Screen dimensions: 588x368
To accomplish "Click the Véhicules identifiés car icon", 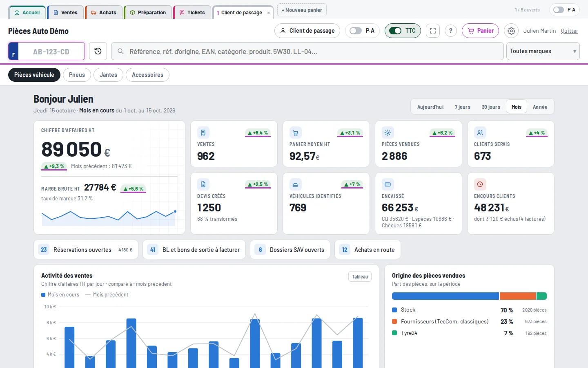I will (296, 184).
